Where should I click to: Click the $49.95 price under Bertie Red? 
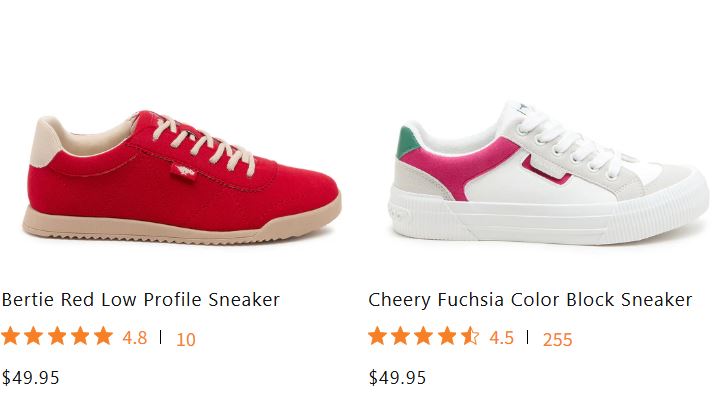[x=30, y=377]
